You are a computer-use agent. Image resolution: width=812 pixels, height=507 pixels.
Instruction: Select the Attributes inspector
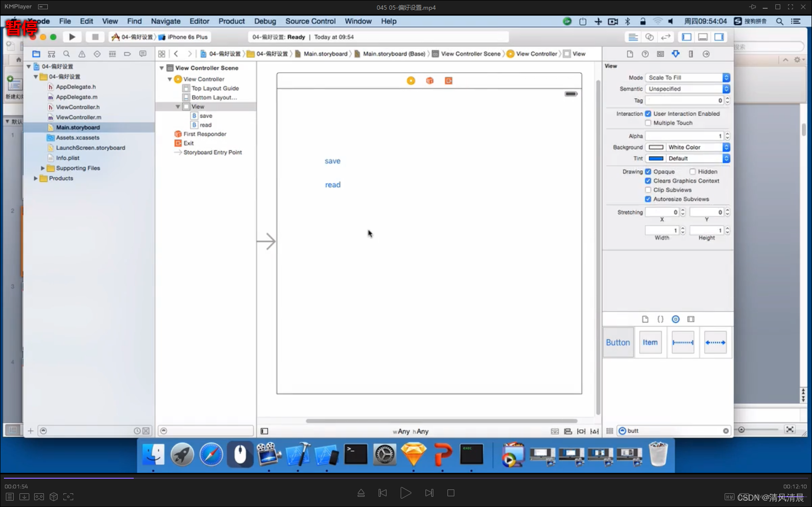pos(676,54)
